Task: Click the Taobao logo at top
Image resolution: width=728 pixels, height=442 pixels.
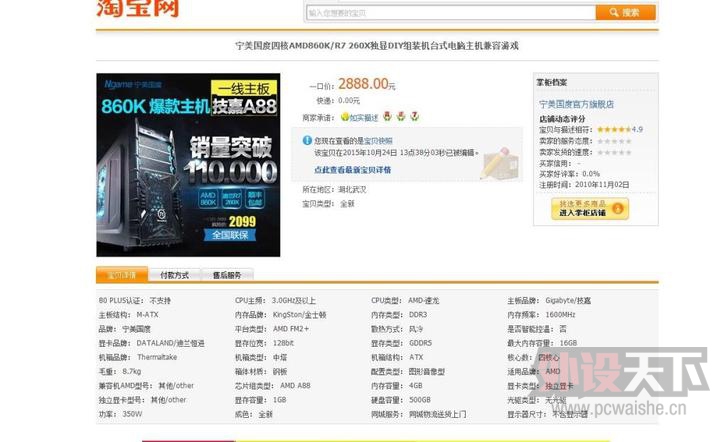Action: [137, 8]
